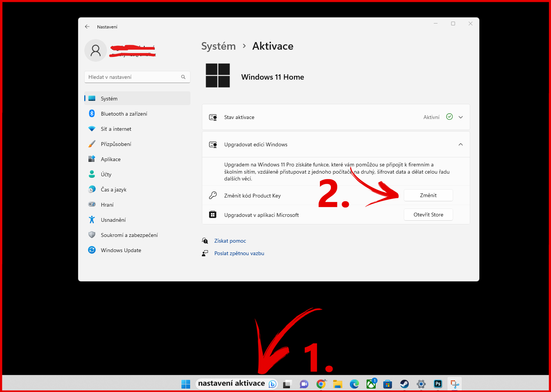Click the magnifier icon in settings search
The width and height of the screenshot is (551, 392).
pyautogui.click(x=183, y=77)
